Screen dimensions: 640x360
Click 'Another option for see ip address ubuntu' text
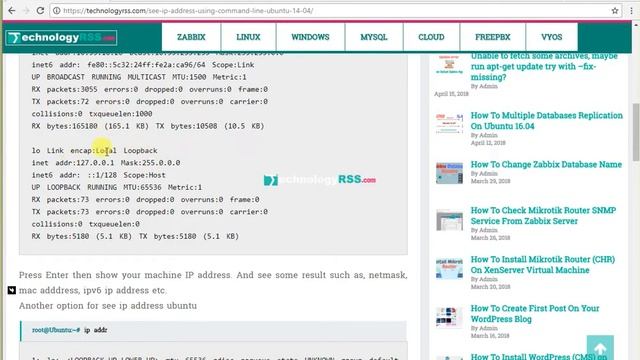tap(108, 306)
